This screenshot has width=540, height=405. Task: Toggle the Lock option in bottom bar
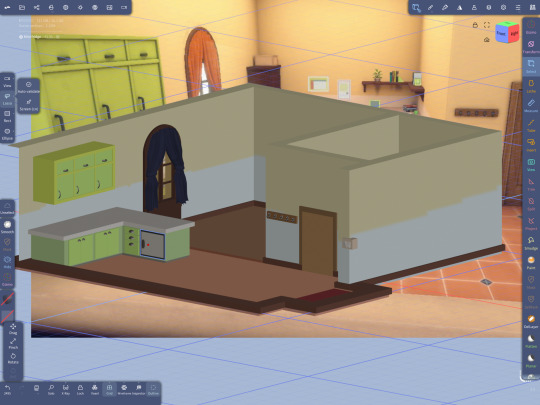[80, 390]
